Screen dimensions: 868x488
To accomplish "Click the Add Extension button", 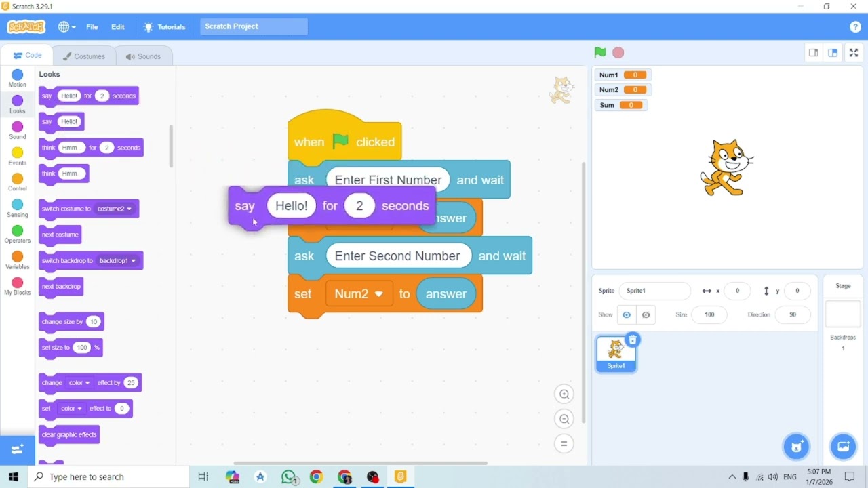I will (x=18, y=449).
